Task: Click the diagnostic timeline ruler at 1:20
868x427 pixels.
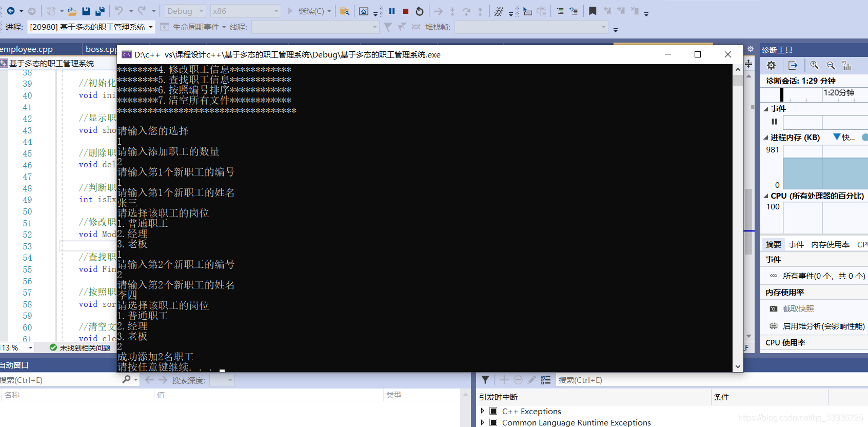Action: [x=839, y=93]
